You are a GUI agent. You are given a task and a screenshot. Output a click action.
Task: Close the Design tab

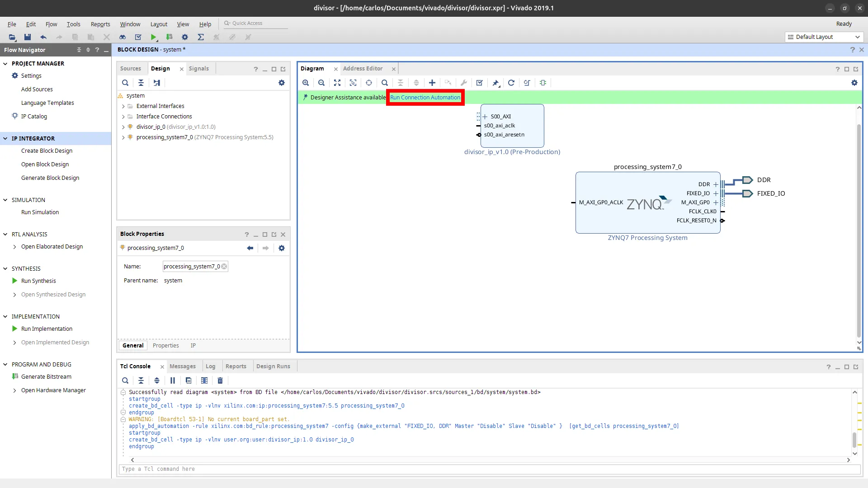point(182,69)
